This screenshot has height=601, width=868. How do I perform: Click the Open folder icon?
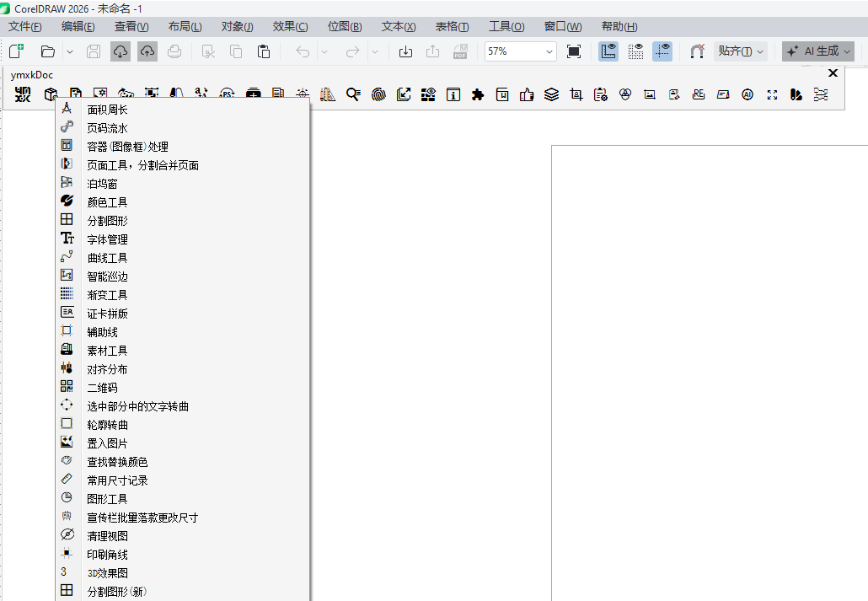(48, 51)
